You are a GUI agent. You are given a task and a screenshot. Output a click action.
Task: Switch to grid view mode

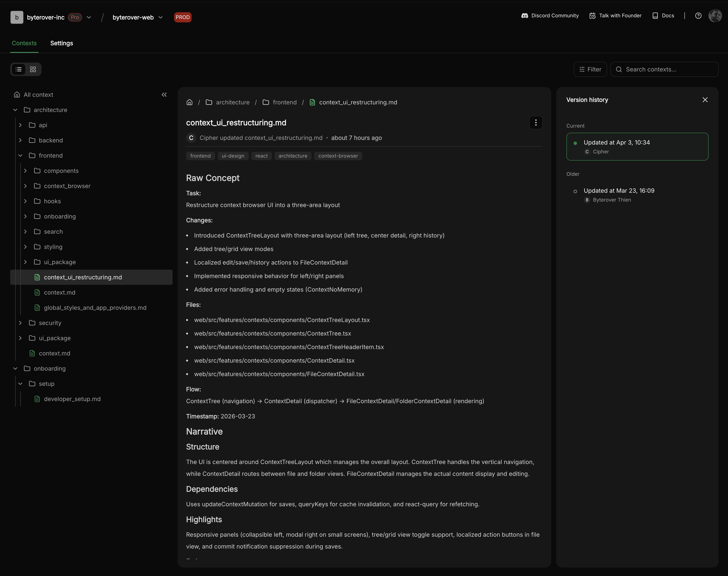click(x=33, y=69)
